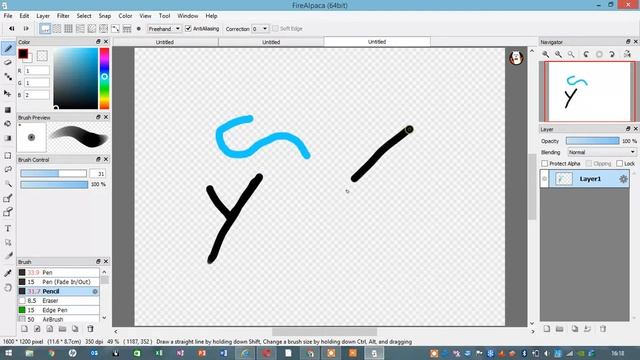The width and height of the screenshot is (640, 360).
Task: Delete layer using Layer panel trash
Action: coord(603,329)
